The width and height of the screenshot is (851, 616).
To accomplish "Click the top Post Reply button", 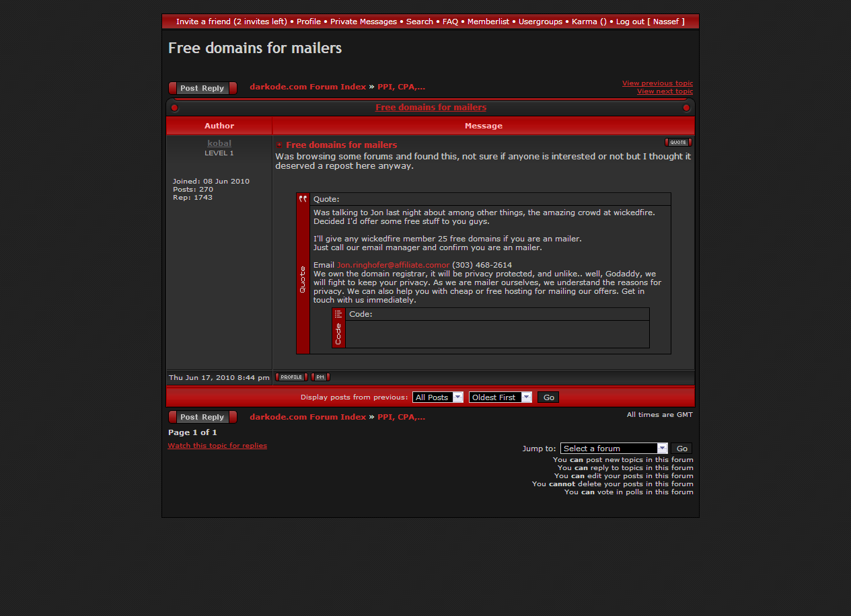I will point(202,88).
